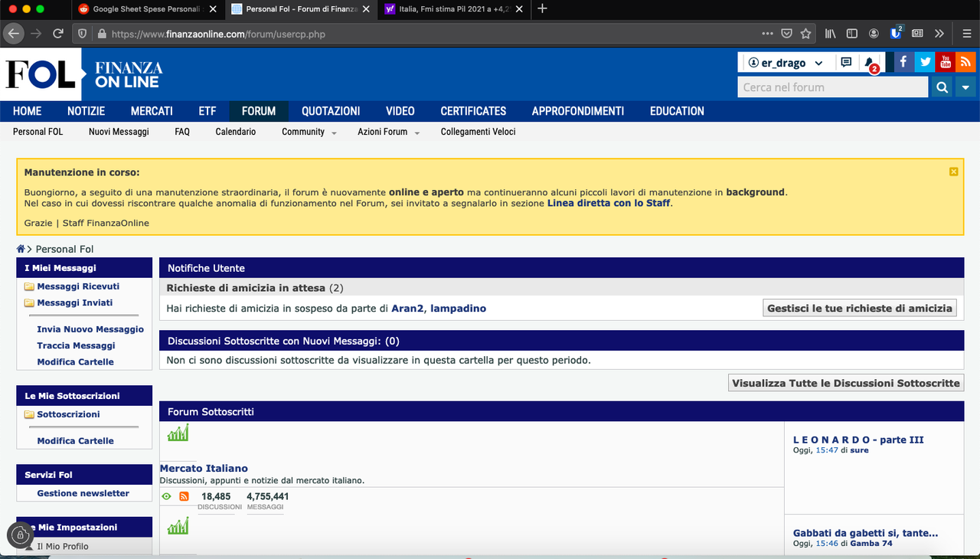
Task: Select FORUM navigation tab
Action: pyautogui.click(x=259, y=111)
